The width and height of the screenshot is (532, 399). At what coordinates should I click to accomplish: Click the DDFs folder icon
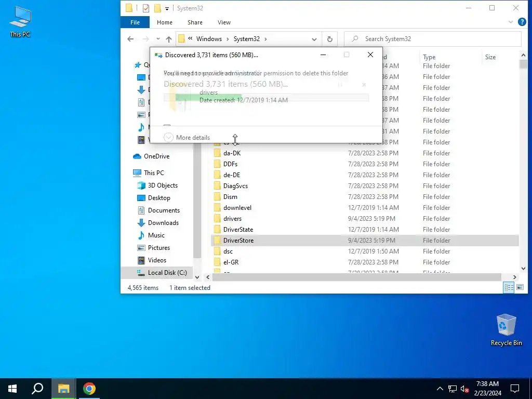pos(217,164)
